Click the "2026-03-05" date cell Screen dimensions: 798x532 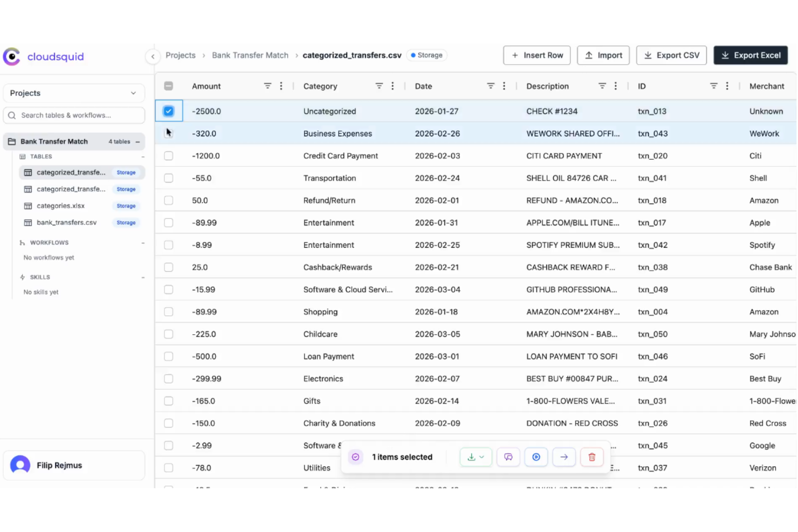coord(438,334)
